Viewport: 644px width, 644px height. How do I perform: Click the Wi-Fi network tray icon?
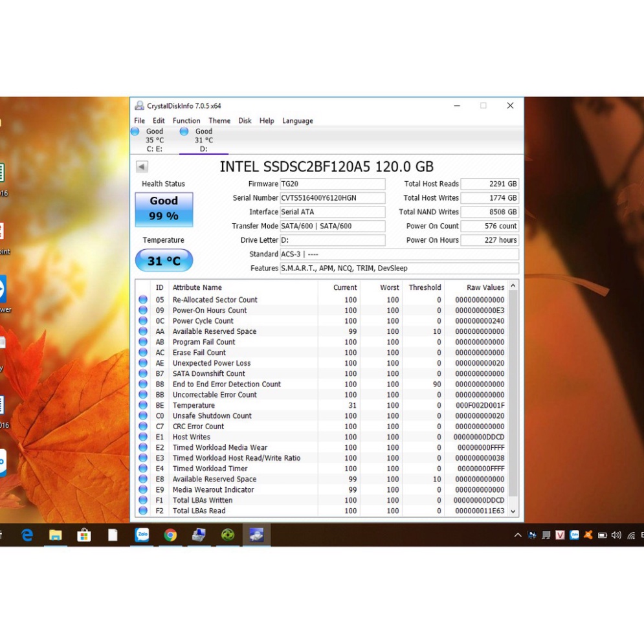[x=631, y=535]
